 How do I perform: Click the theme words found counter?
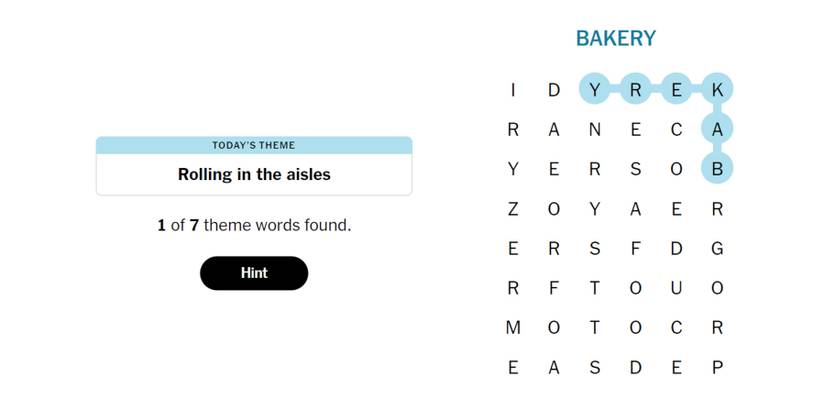pyautogui.click(x=254, y=225)
